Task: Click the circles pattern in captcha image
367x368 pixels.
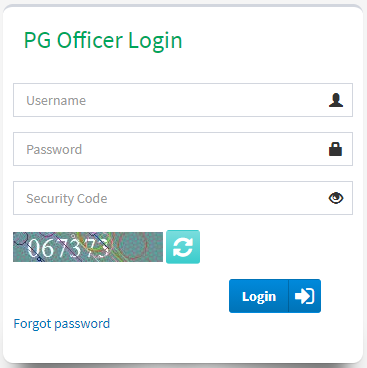Action: 132,246
